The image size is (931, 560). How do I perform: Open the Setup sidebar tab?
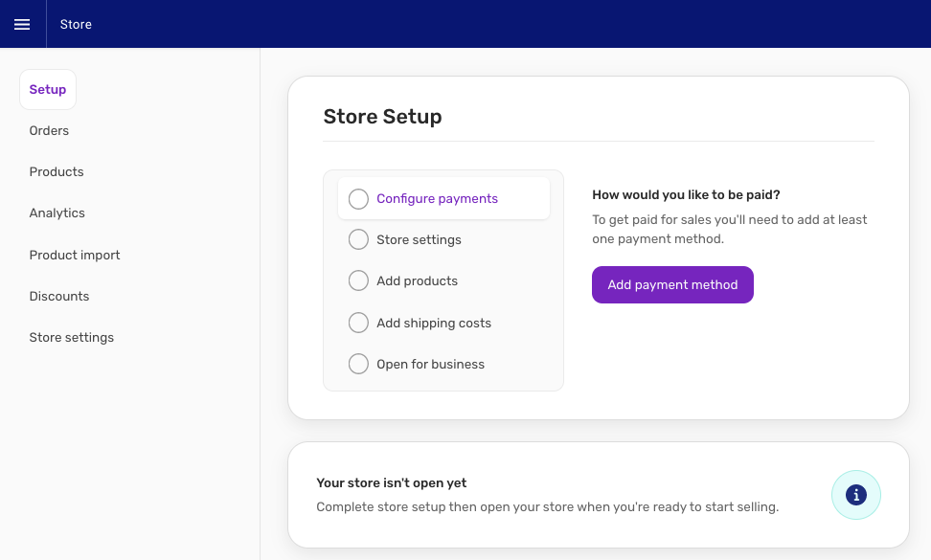48,90
